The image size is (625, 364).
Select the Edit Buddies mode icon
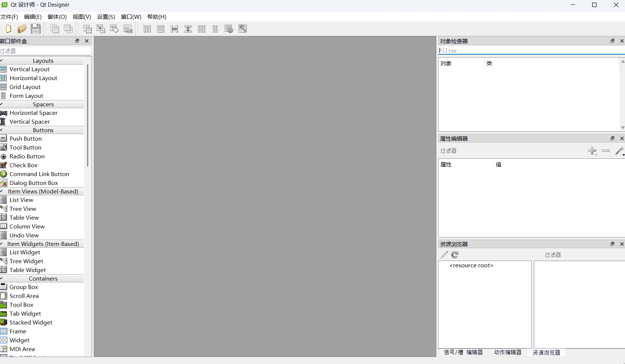[114, 29]
